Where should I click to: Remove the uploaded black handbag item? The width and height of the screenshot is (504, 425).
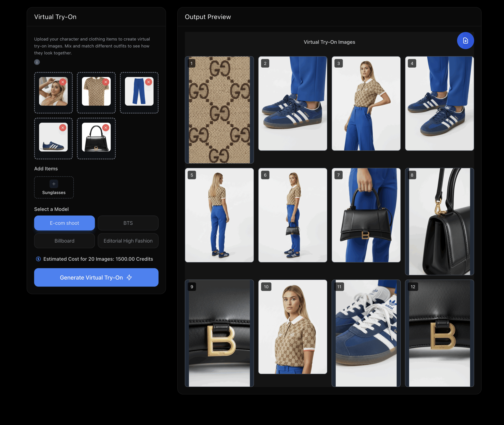(106, 128)
